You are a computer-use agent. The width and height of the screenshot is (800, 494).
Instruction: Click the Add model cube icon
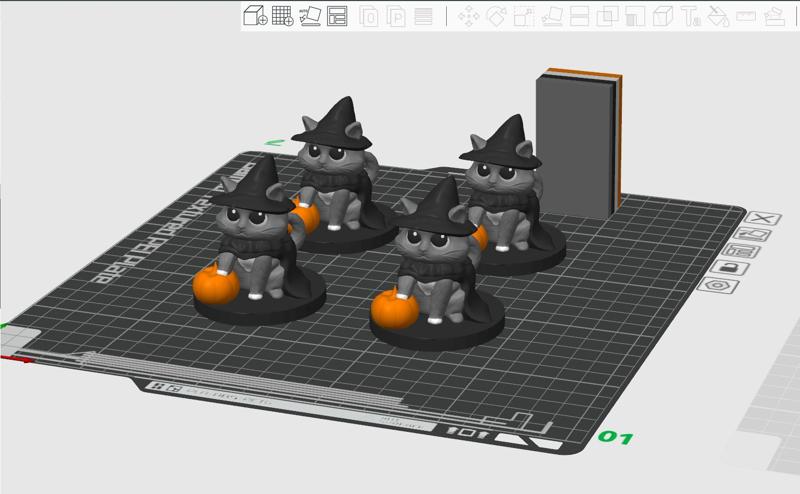tap(256, 16)
